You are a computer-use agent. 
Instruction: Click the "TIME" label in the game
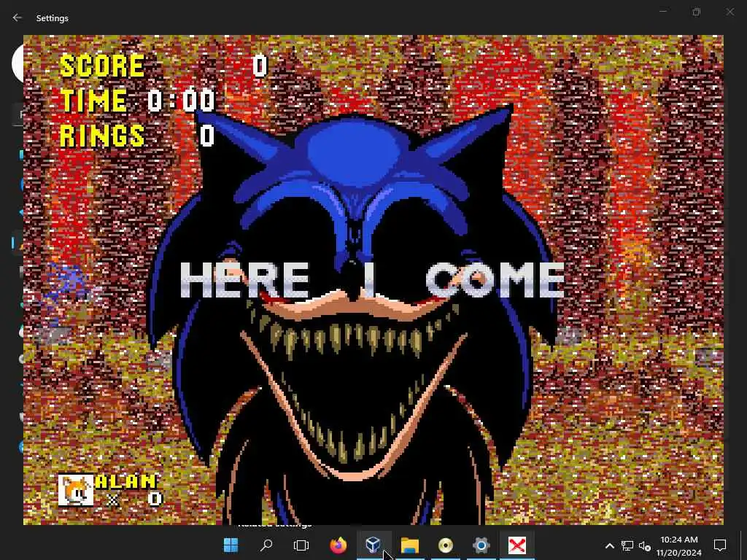tap(94, 101)
